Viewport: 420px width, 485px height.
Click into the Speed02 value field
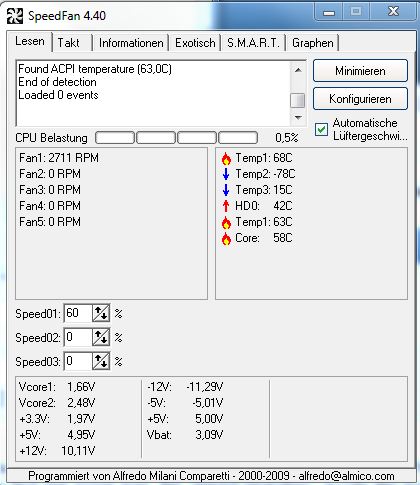click(x=78, y=337)
